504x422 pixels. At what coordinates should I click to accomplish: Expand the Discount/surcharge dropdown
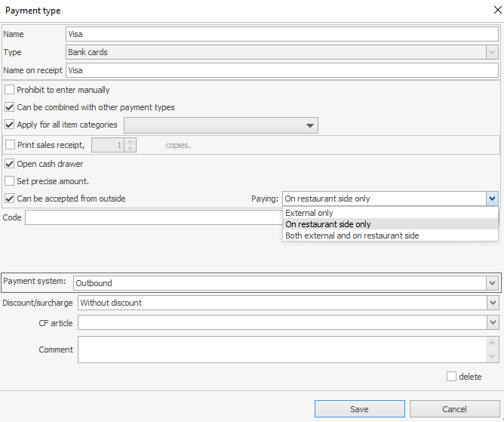tap(492, 303)
